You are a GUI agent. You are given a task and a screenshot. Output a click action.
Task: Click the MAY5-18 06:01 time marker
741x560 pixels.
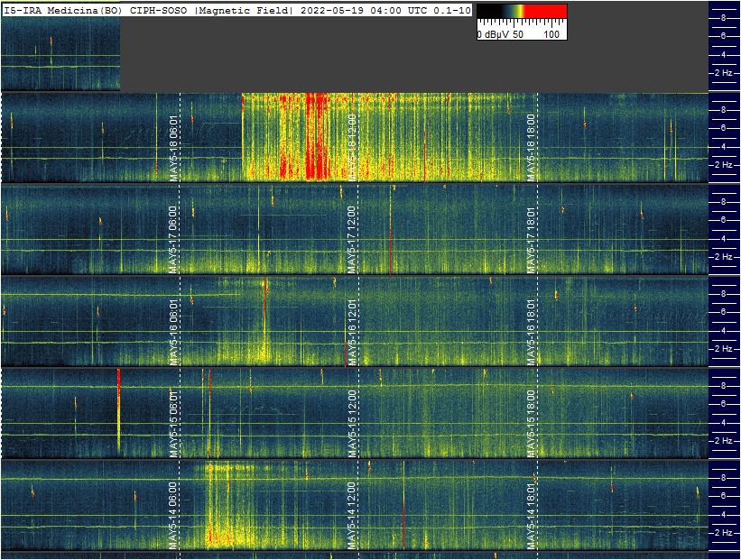(x=173, y=148)
